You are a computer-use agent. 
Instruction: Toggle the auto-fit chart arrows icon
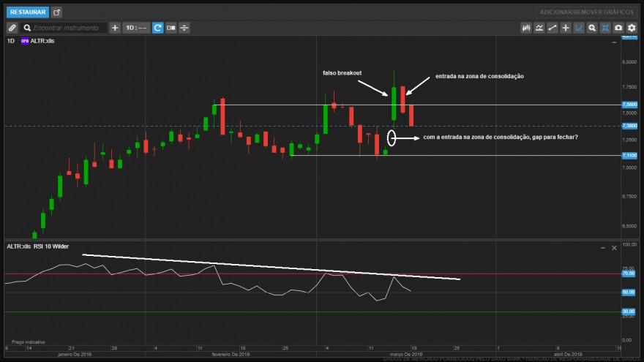(x=605, y=28)
